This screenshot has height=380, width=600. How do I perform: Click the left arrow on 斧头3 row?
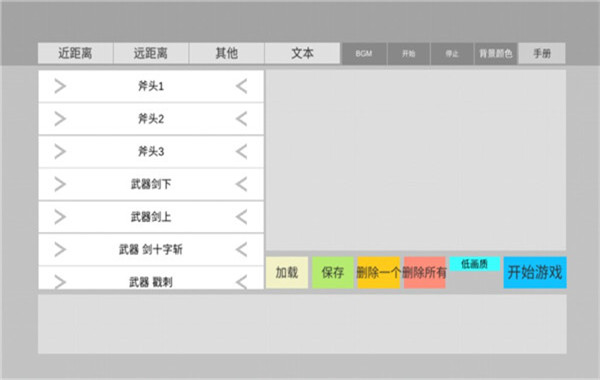[x=242, y=152]
